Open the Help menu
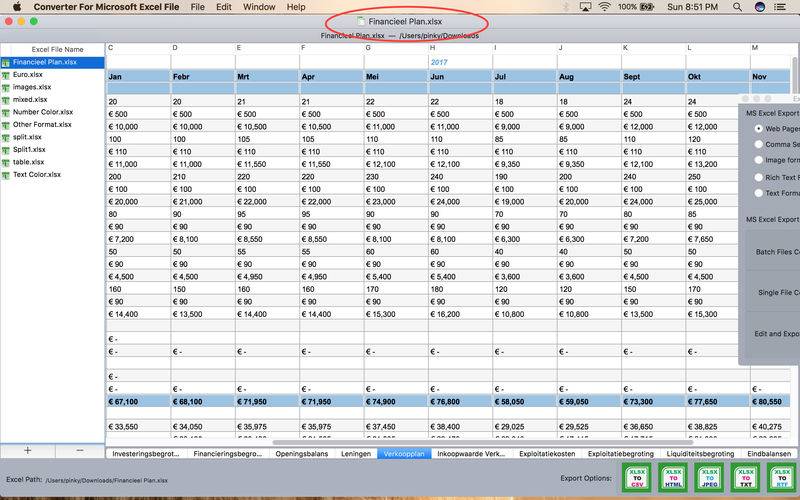 point(296,7)
